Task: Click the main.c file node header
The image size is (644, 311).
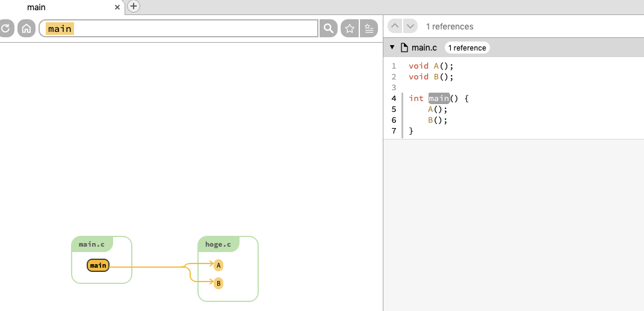Action: click(x=91, y=245)
